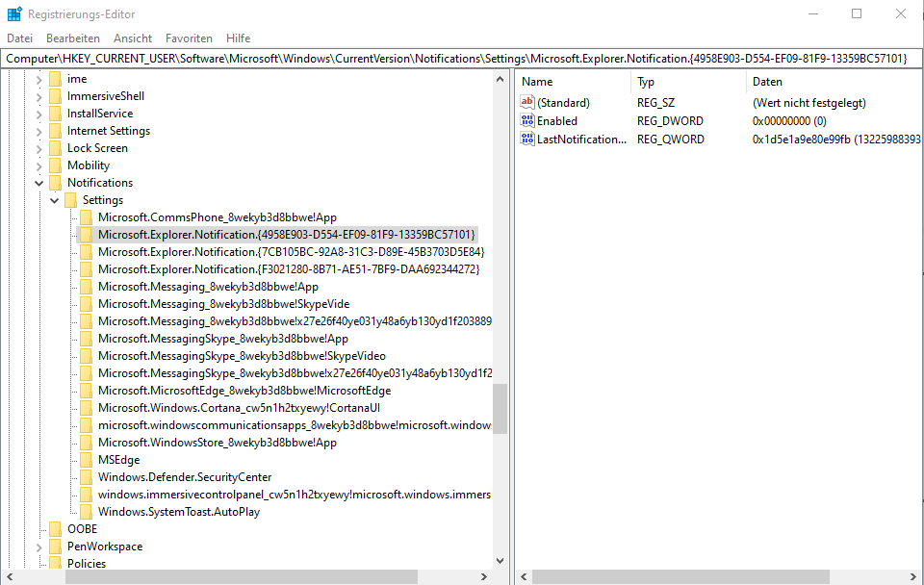This screenshot has width=924, height=585.
Task: Click the tree pane scroll down arrow
Action: (x=500, y=561)
